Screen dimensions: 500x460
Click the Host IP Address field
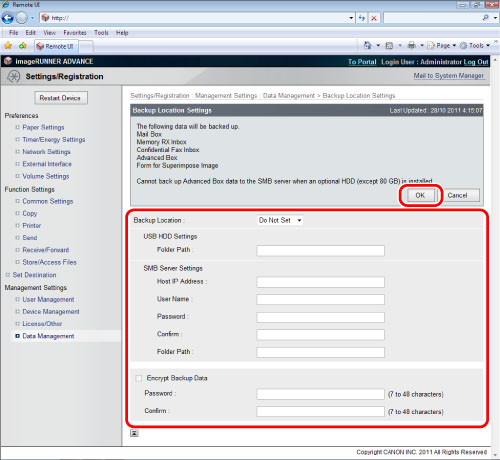point(320,282)
